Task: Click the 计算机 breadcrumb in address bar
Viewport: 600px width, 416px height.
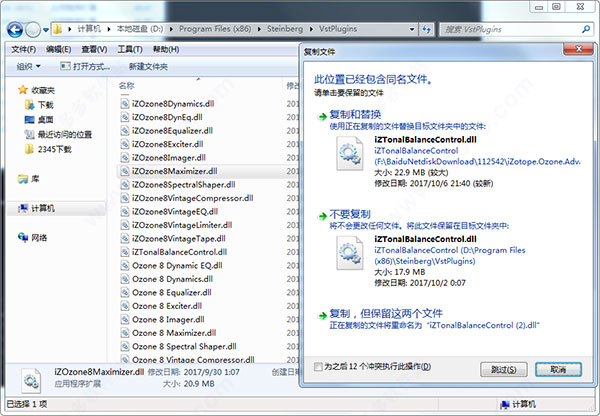Action: pyautogui.click(x=89, y=29)
